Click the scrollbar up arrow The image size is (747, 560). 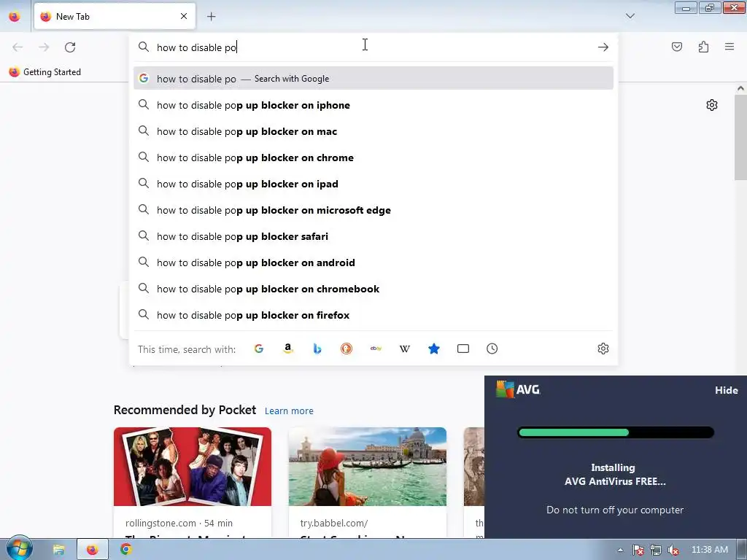click(740, 88)
